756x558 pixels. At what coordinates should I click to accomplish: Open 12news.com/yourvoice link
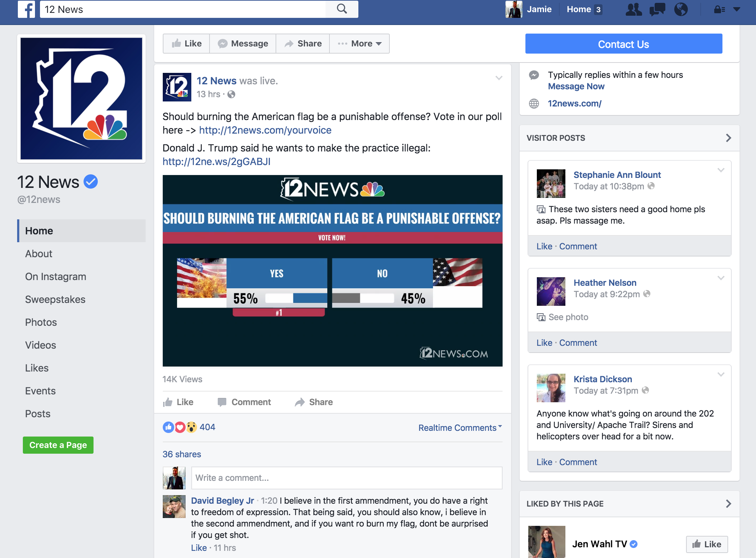pyautogui.click(x=265, y=130)
